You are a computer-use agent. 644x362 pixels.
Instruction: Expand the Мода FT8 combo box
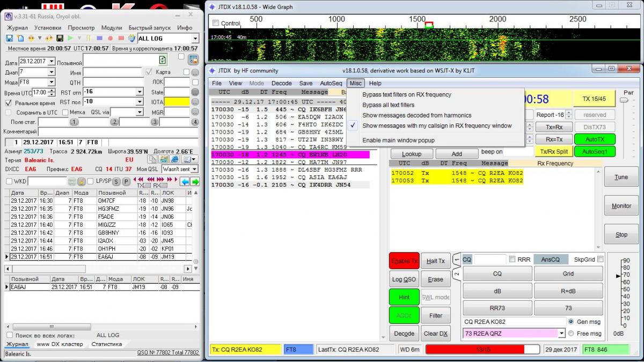52,82
